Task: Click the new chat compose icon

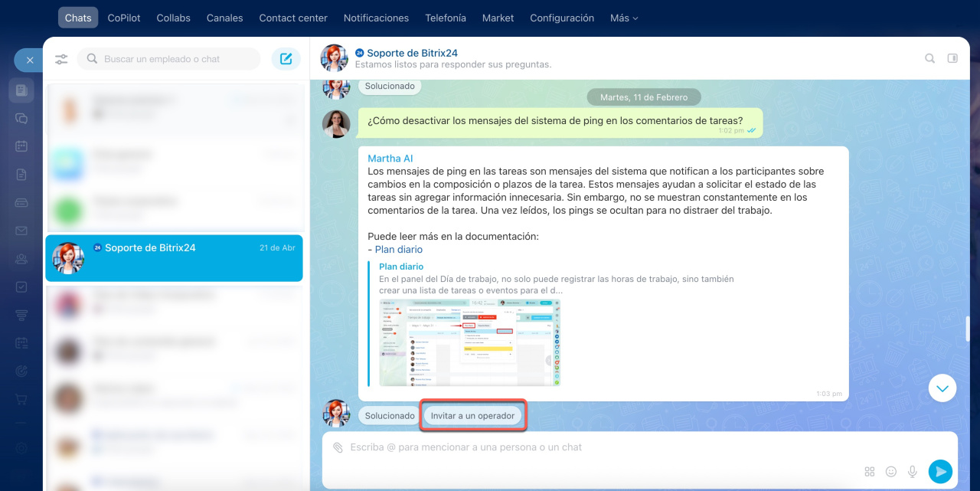Action: pyautogui.click(x=286, y=59)
